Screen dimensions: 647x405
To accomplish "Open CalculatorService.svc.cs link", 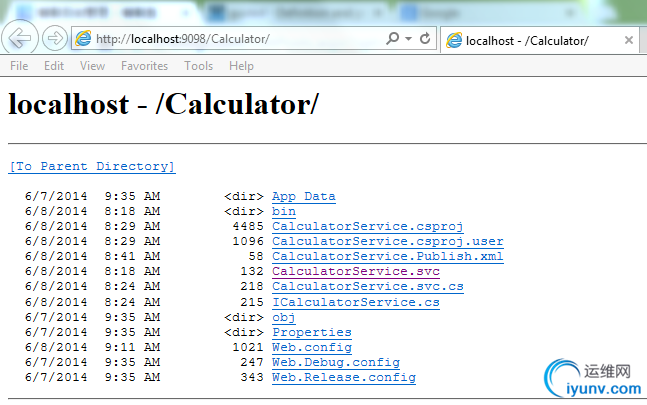I will pyautogui.click(x=368, y=286).
